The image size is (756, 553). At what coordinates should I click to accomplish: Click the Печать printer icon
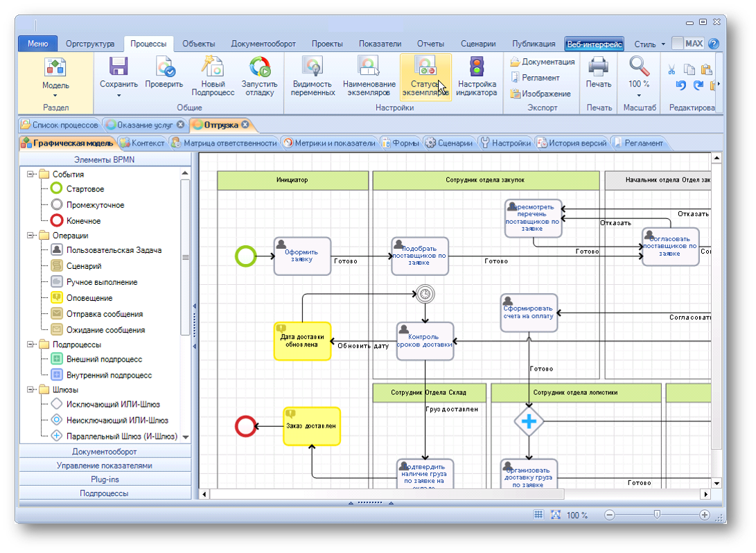[598, 67]
